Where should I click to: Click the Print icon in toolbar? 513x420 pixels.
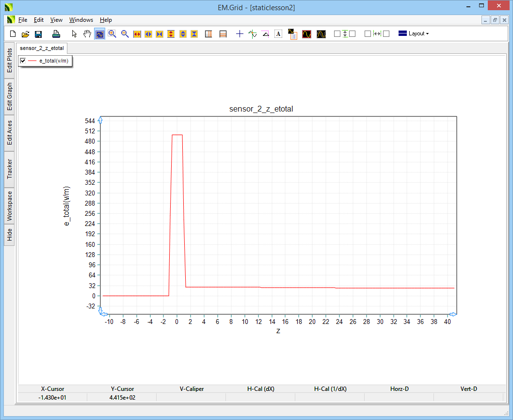(56, 34)
